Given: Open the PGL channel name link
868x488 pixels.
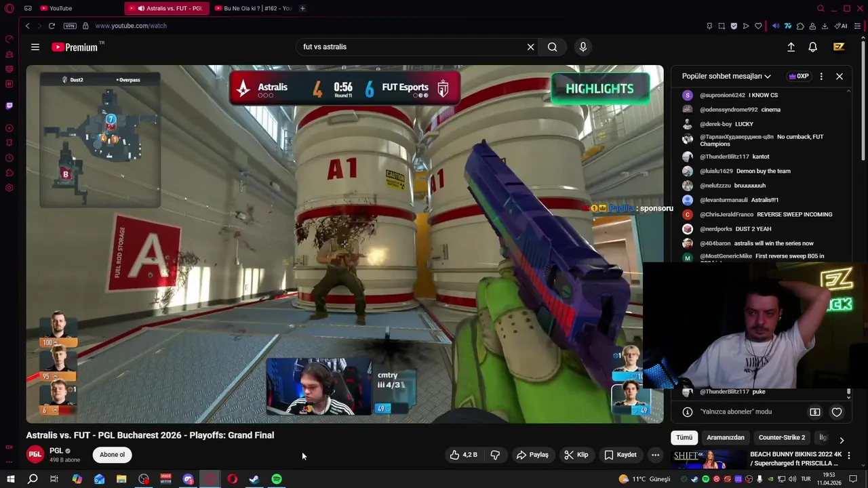Looking at the screenshot, I should pos(56,451).
